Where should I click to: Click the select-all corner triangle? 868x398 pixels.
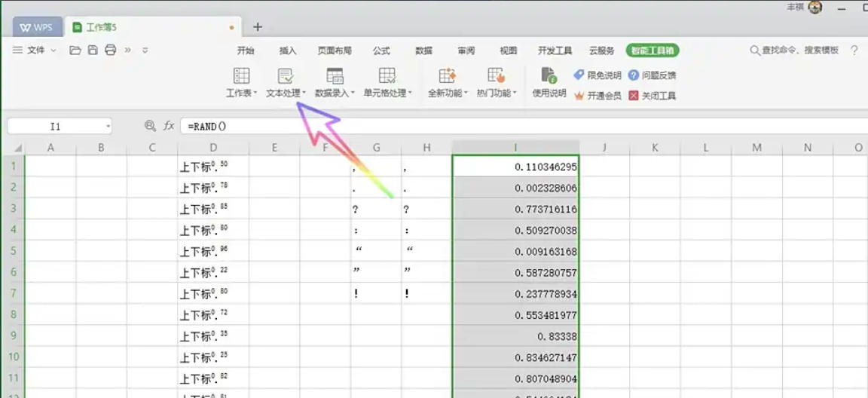click(x=17, y=148)
